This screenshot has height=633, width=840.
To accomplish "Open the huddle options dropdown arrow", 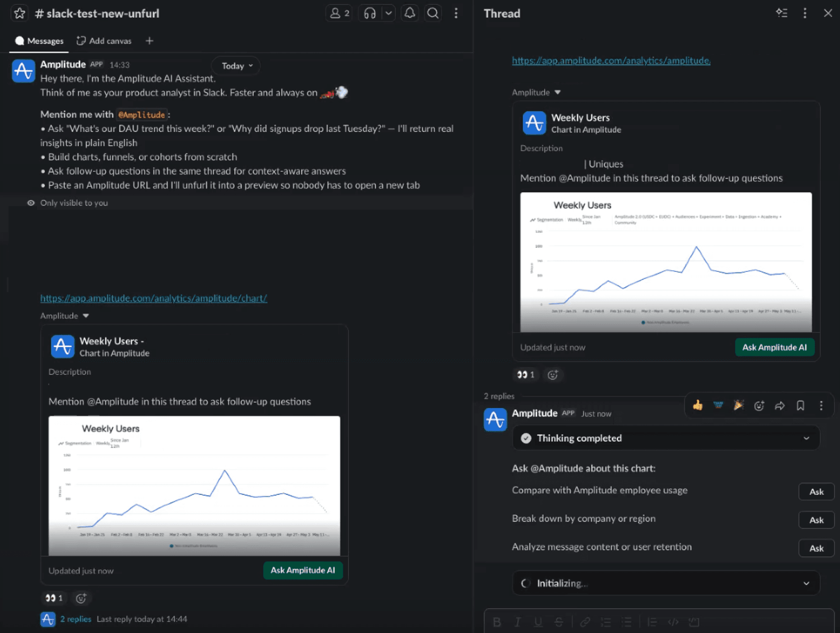I will pos(388,14).
